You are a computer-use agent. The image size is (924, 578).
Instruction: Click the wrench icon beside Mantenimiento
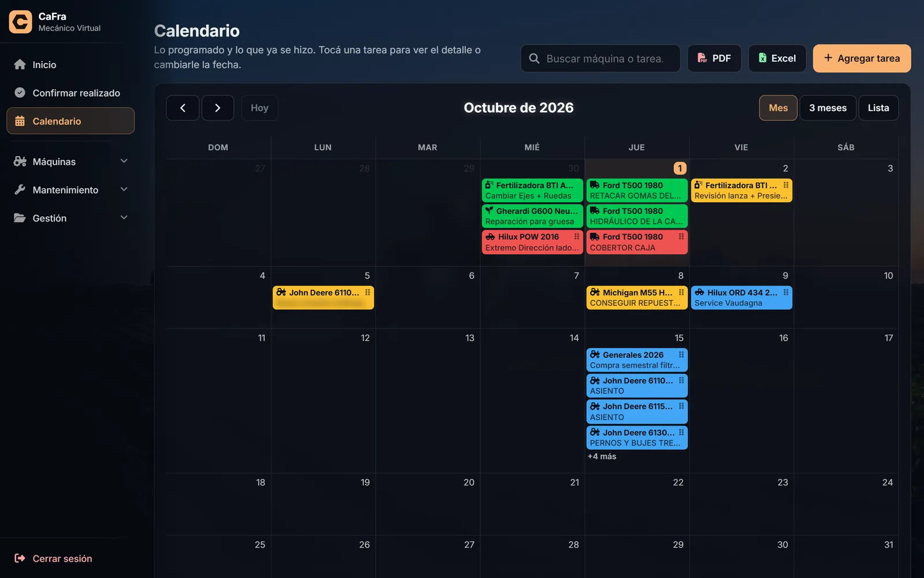point(20,190)
